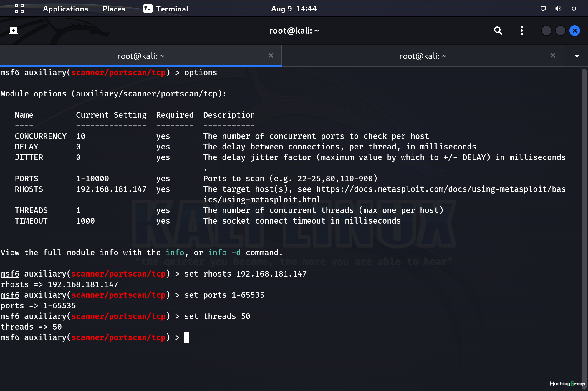This screenshot has height=391, width=588.
Task: Open the Applications menu
Action: (x=65, y=9)
